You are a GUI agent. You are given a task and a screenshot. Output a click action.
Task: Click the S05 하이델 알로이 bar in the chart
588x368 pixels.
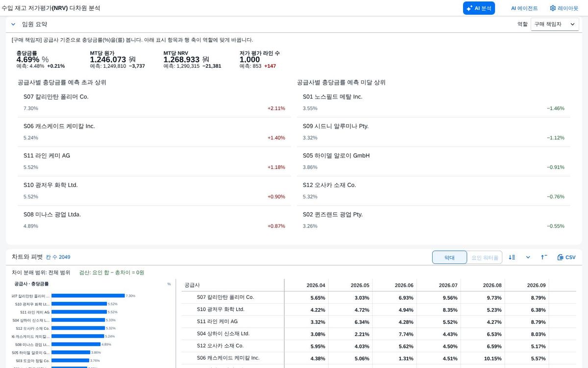point(71,352)
